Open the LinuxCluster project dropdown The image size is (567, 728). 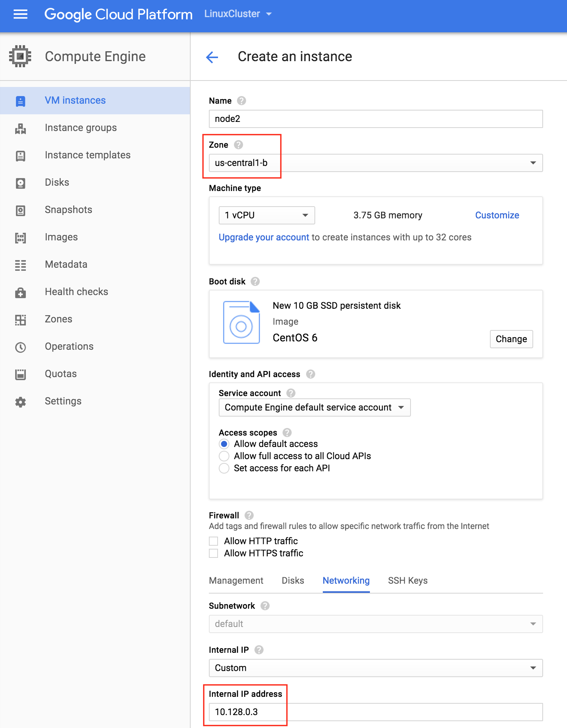238,14
